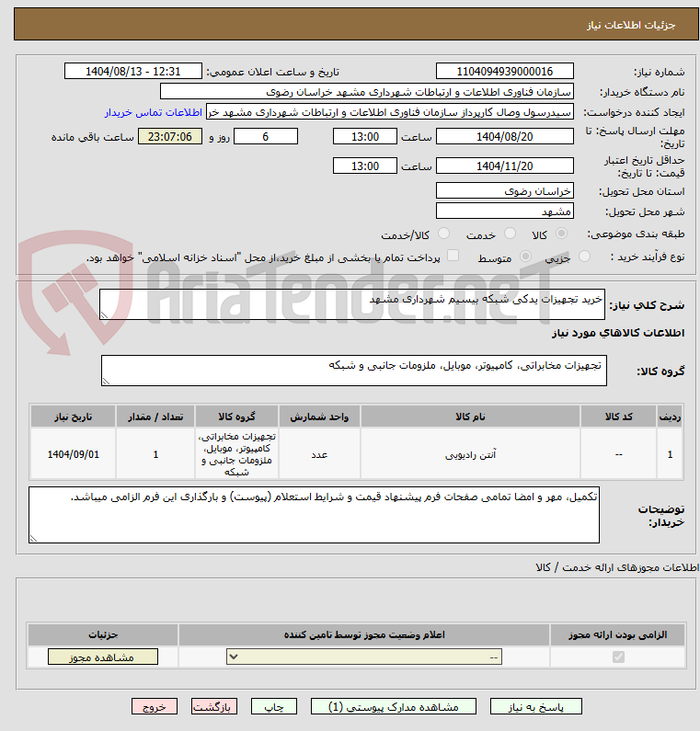Click the بازگشت back button
700x731 pixels.
[x=214, y=707]
